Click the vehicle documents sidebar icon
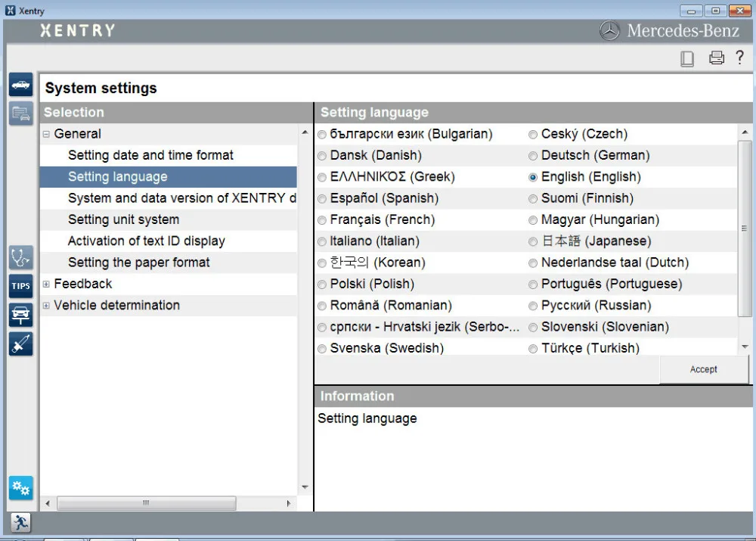Screen dimensions: 756x541 pyautogui.click(x=20, y=113)
